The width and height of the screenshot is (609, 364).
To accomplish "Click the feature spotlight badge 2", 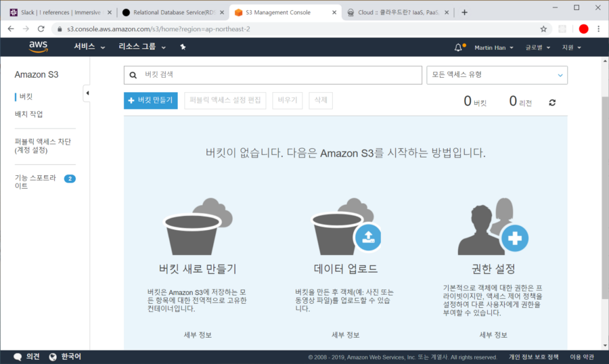I will coord(70,179).
